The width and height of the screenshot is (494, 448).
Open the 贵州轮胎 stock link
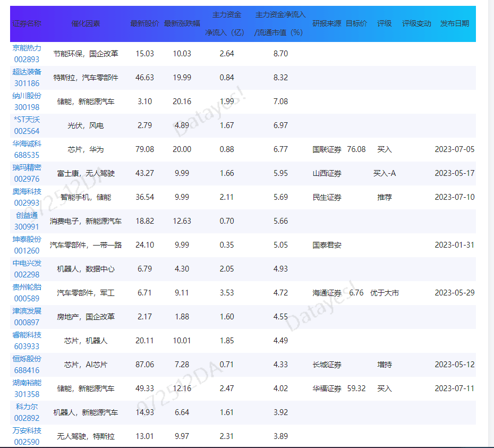tap(27, 287)
